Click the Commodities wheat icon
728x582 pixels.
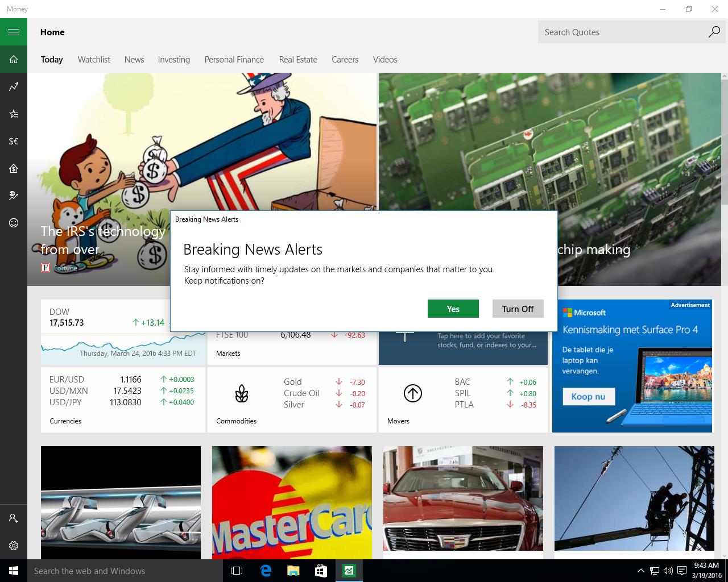pos(242,393)
